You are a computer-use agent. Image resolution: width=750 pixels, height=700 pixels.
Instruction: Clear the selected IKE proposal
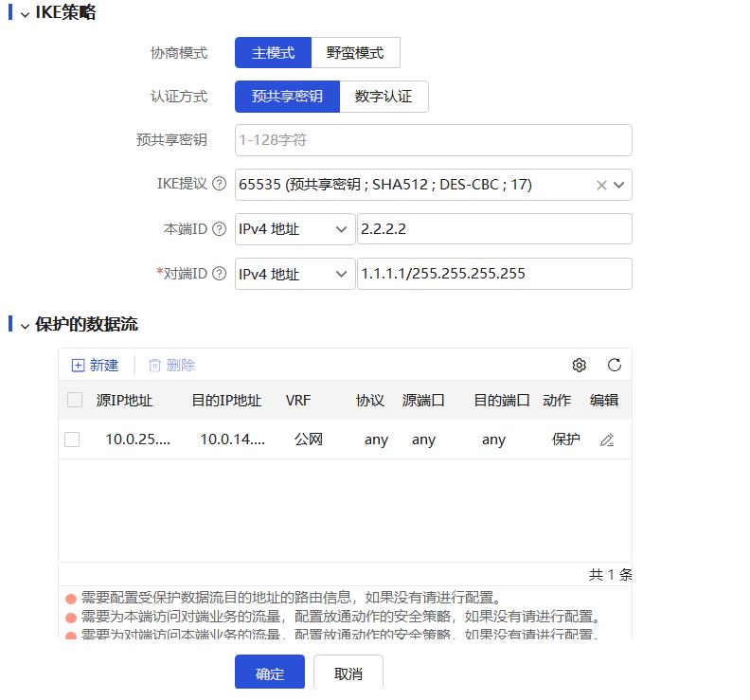click(601, 185)
